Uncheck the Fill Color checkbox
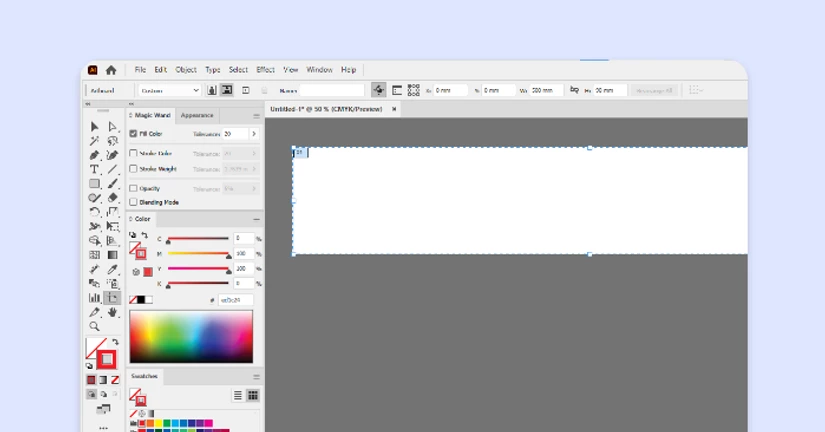The image size is (825, 432). point(133,134)
